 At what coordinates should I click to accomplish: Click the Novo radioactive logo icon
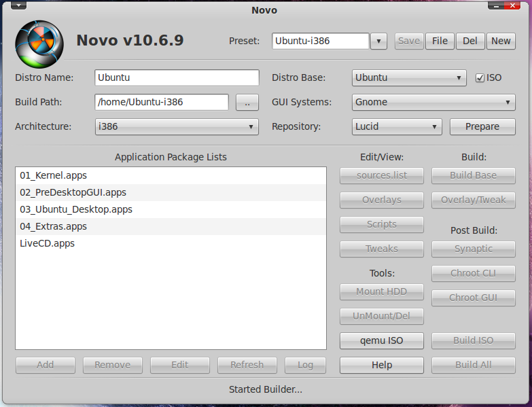(39, 44)
